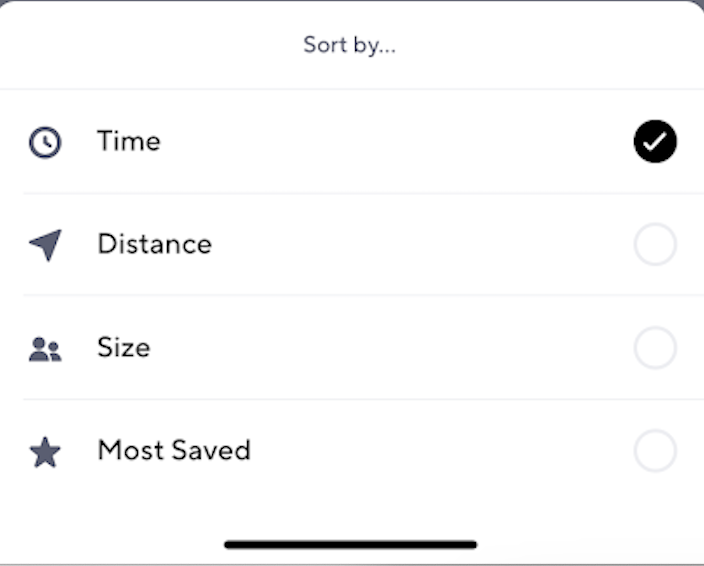The width and height of the screenshot is (704, 566).
Task: Click the divider line under the Distance row
Action: pos(364,295)
